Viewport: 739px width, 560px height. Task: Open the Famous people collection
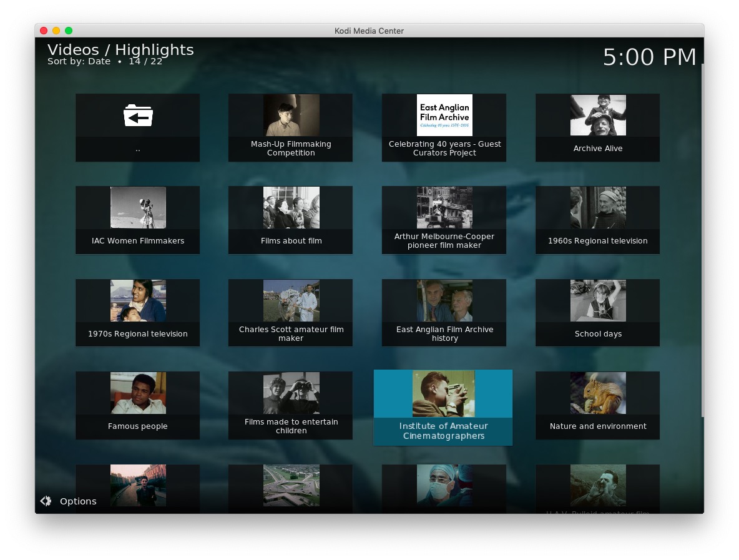click(138, 405)
